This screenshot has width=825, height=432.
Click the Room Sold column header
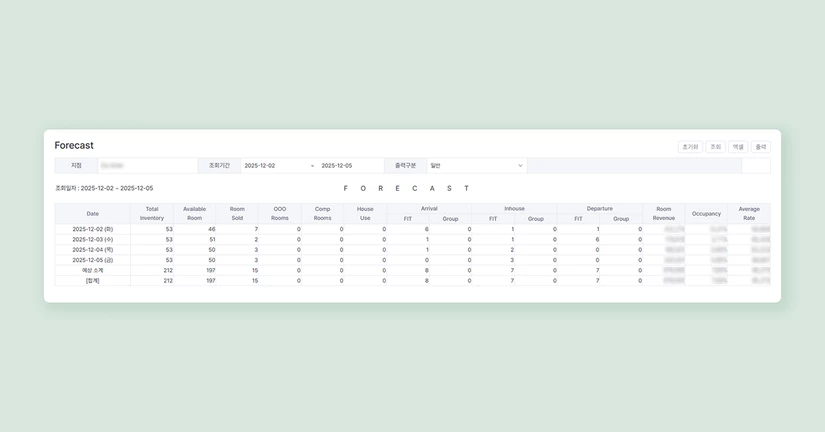[x=237, y=214]
